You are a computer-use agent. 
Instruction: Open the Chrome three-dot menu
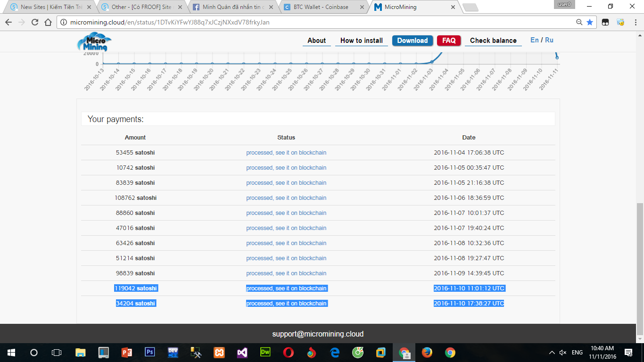[x=635, y=22]
